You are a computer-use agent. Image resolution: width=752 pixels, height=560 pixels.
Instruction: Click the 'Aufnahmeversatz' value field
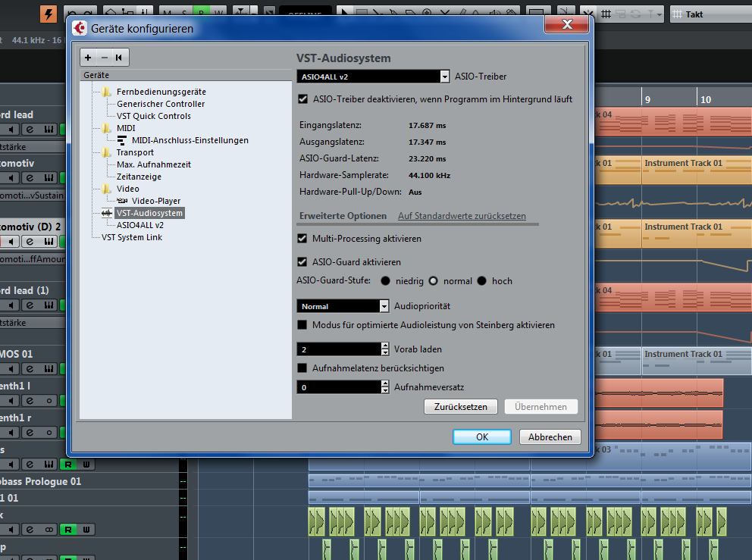[339, 387]
